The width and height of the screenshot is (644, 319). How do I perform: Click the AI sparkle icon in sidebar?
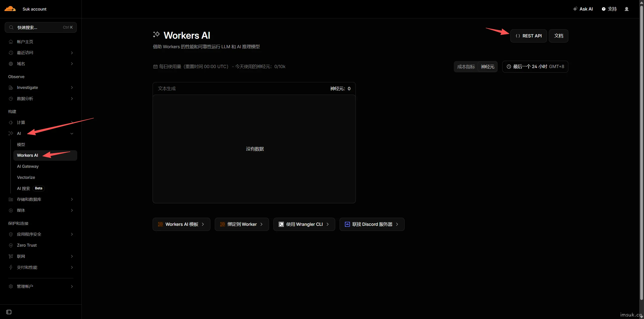click(x=11, y=133)
